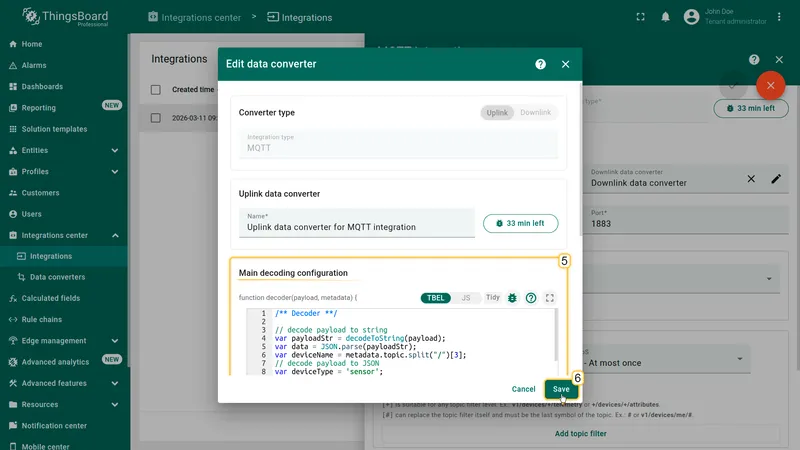Click the Integration type MQTT field
The image size is (800, 450).
[398, 143]
